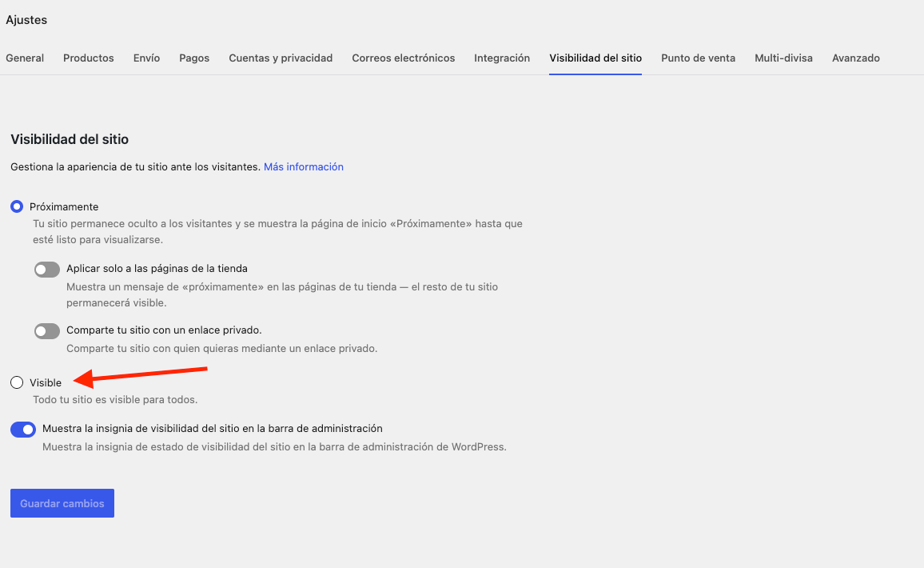The image size is (924, 568).
Task: Select Visibilidad del sitio tab
Action: coord(595,58)
